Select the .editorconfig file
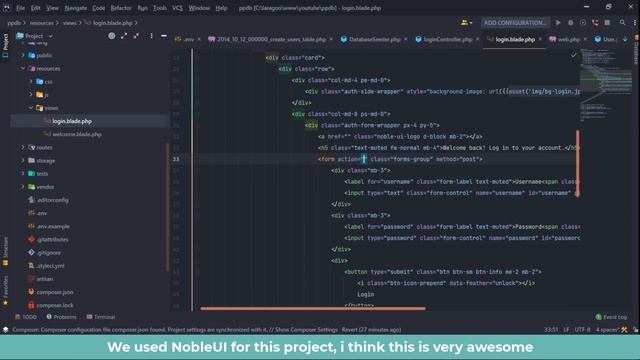Image resolution: width=640 pixels, height=360 pixels. coord(52,200)
